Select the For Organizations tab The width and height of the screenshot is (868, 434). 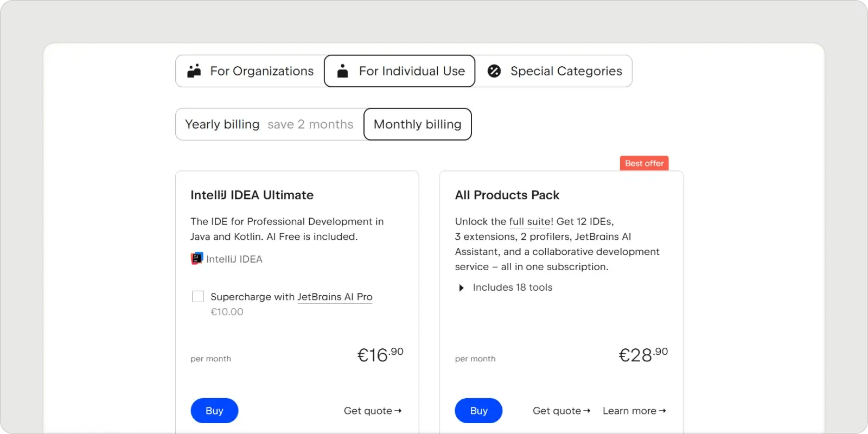(x=250, y=71)
